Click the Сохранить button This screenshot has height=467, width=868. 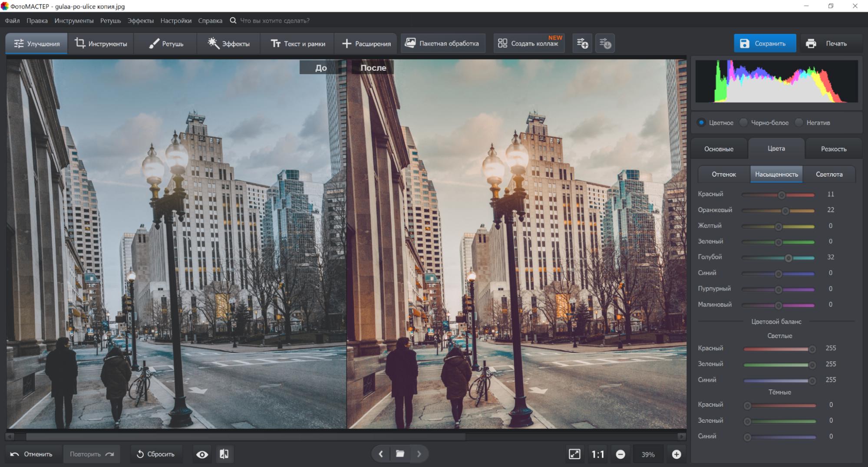point(765,43)
